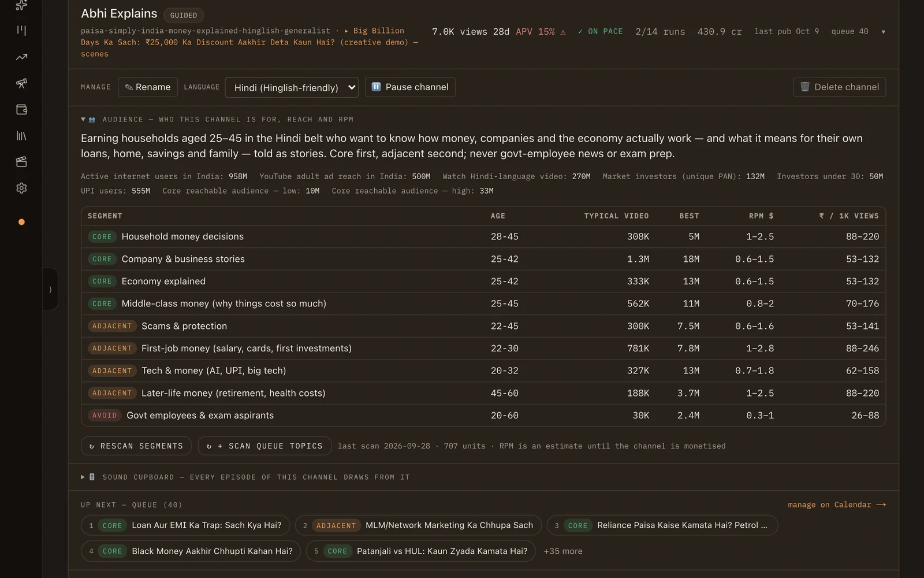Click the Typical Video column header

click(616, 216)
